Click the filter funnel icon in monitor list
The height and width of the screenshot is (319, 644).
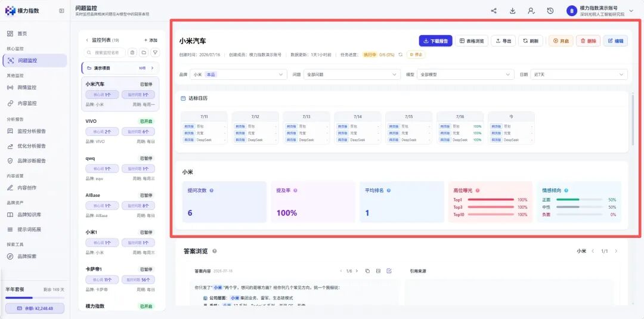click(x=155, y=52)
